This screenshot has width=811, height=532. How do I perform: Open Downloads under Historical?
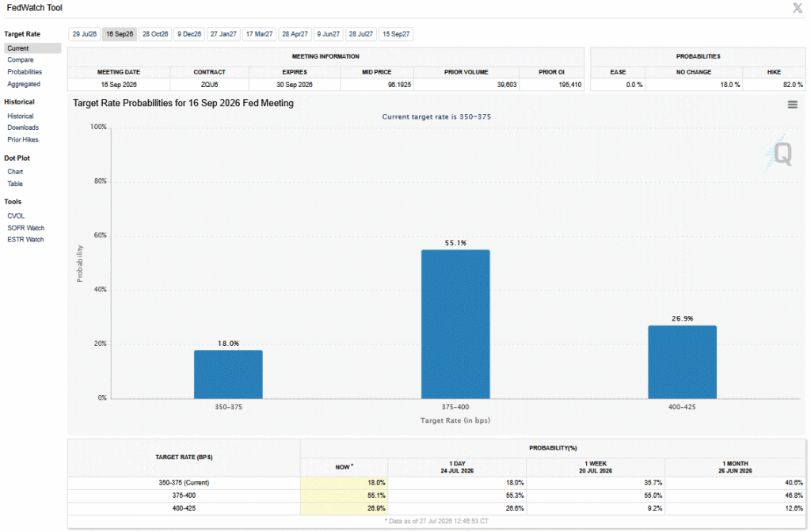[23, 127]
